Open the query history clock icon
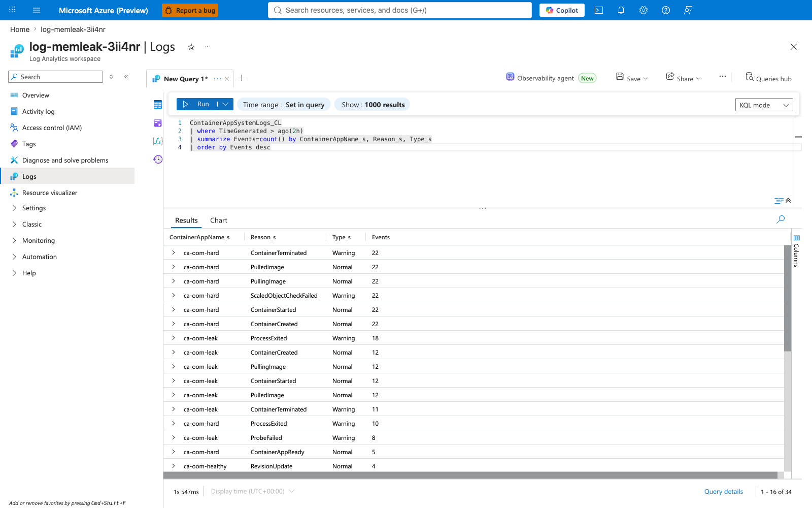Viewport: 812px width, 508px height. pyautogui.click(x=158, y=160)
